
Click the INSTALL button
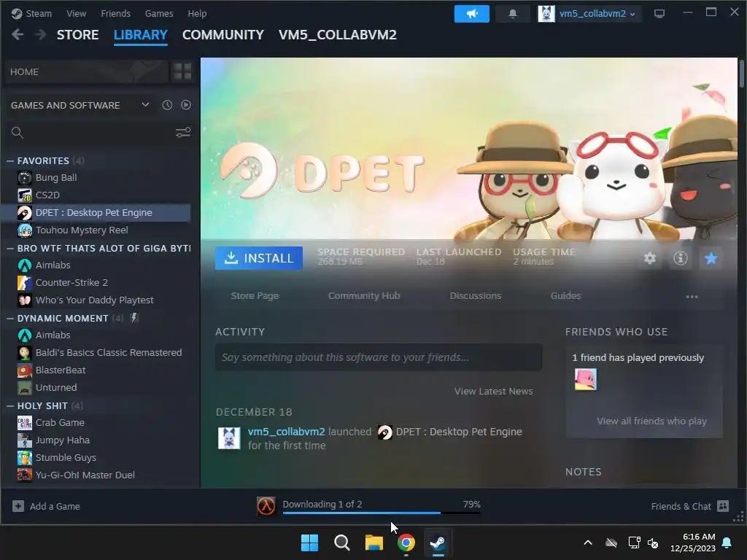pos(259,258)
